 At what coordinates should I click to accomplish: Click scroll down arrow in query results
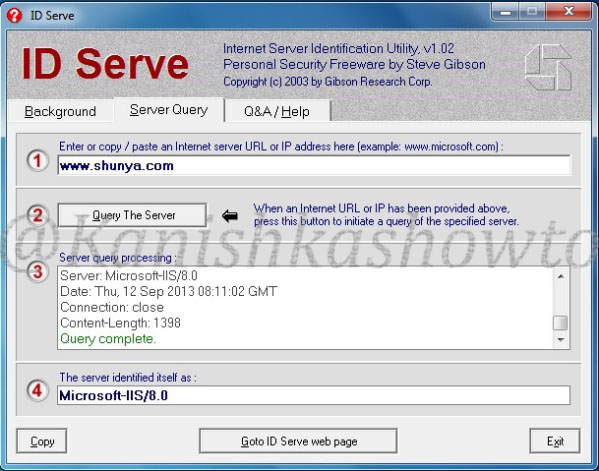click(x=560, y=339)
